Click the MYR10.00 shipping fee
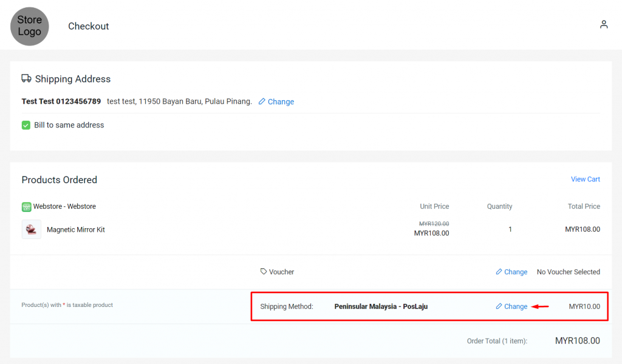This screenshot has width=622, height=364. (584, 306)
